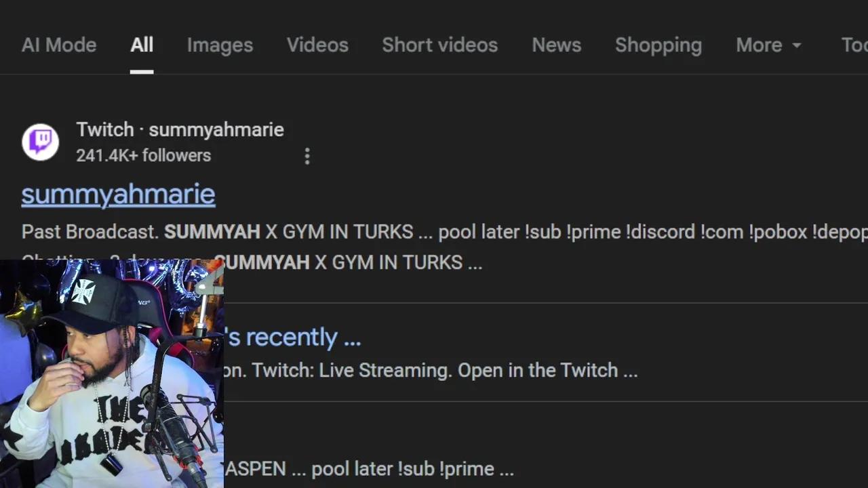Switch to the Videos tab
868x488 pixels.
(317, 45)
